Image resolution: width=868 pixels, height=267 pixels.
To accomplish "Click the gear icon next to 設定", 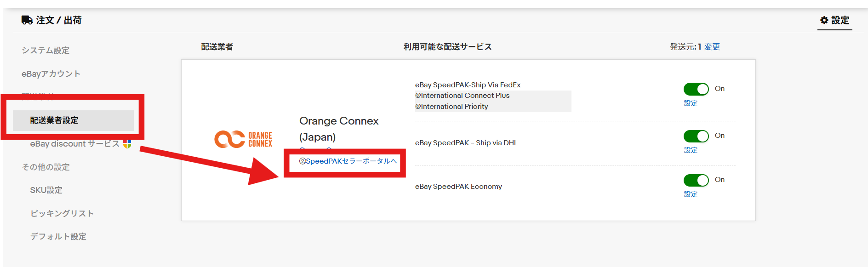I will (x=824, y=20).
